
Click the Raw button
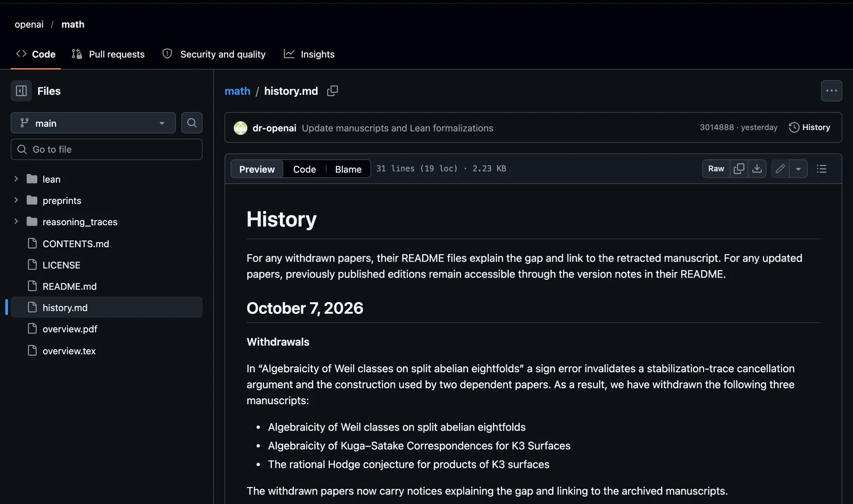(x=716, y=169)
